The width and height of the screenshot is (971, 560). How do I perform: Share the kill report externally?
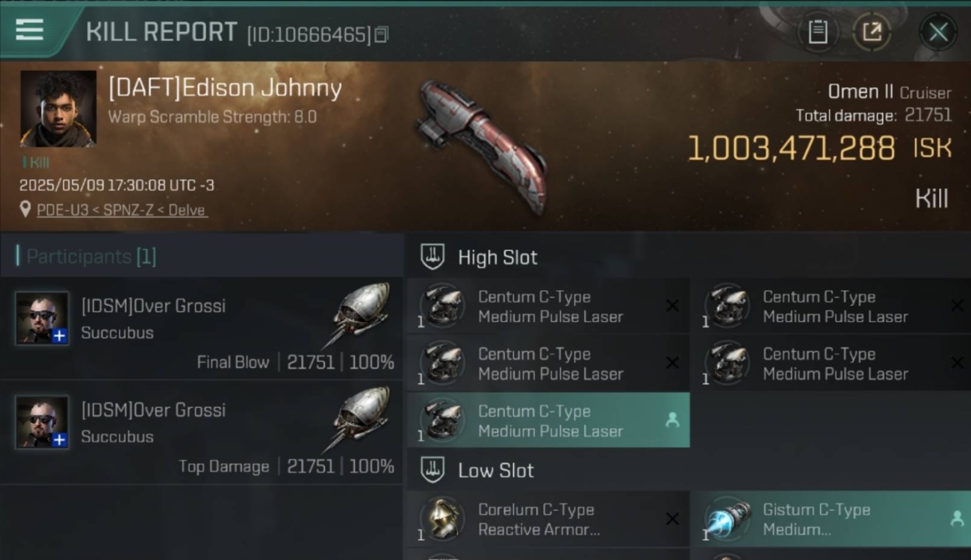872,32
